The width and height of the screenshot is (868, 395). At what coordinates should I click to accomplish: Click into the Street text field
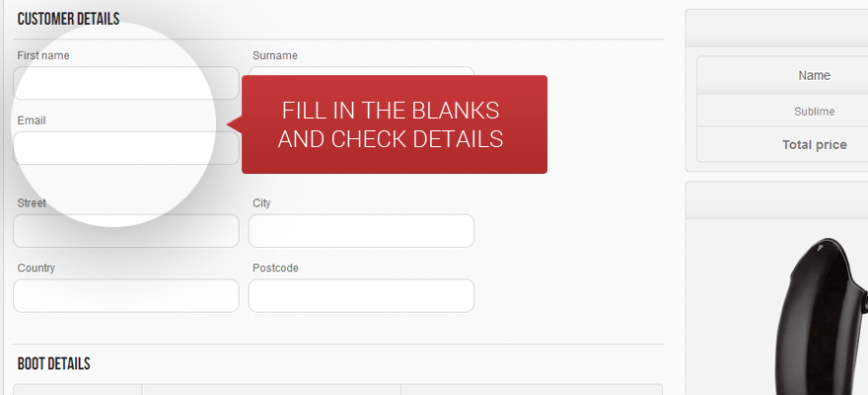tap(126, 231)
